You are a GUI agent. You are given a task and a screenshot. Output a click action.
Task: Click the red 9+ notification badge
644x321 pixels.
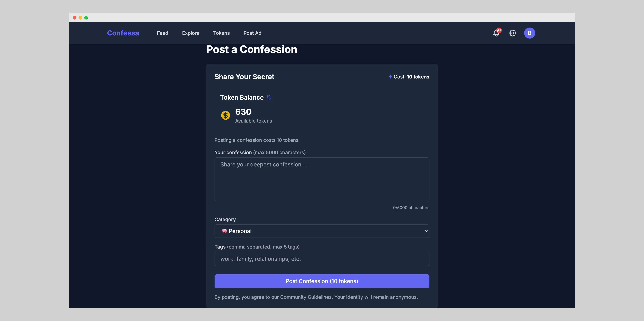tap(499, 30)
